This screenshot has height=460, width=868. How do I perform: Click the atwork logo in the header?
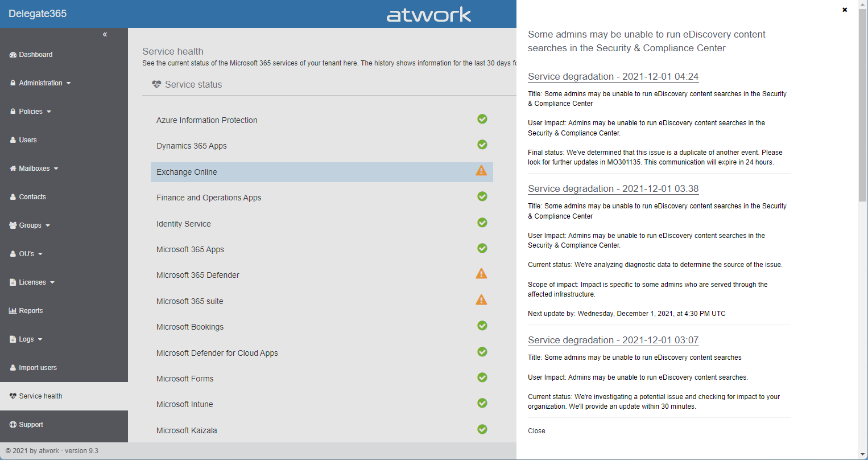(x=429, y=14)
